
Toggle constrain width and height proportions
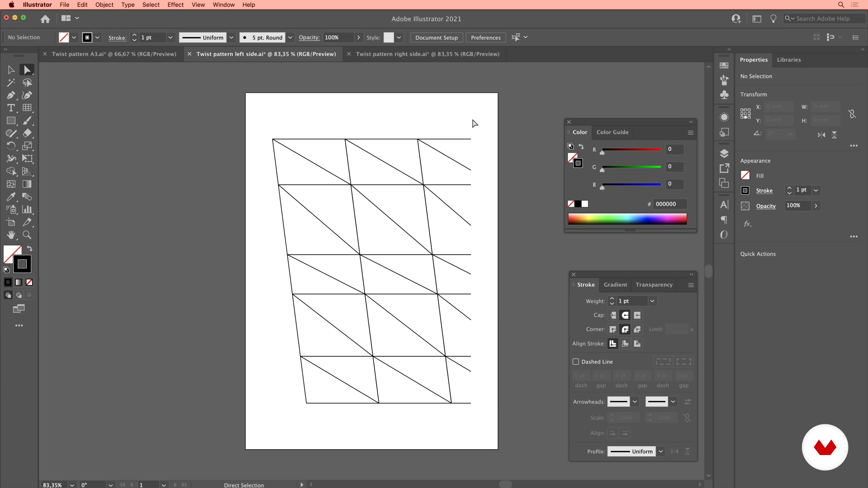852,114
